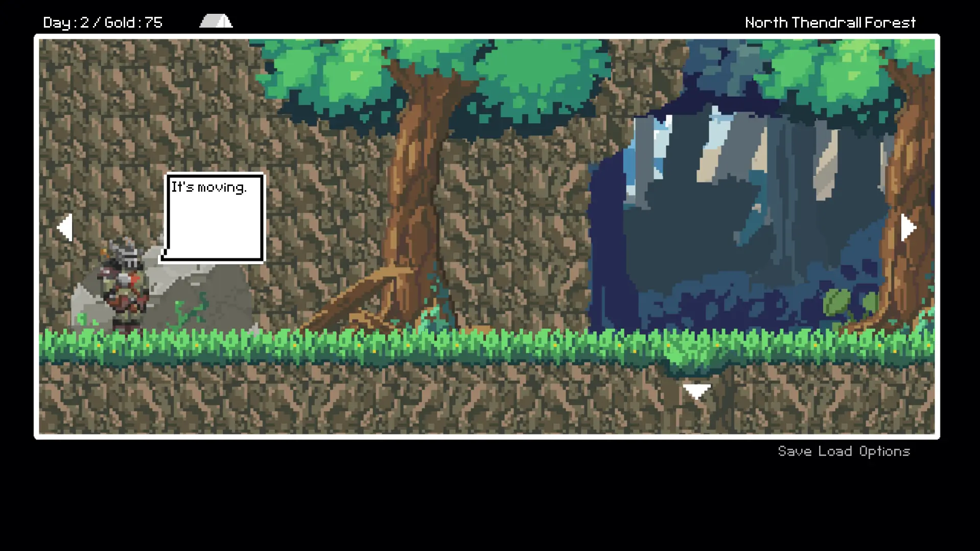Image resolution: width=980 pixels, height=551 pixels.
Task: Click the green tree canopy at center top
Action: pos(434,77)
